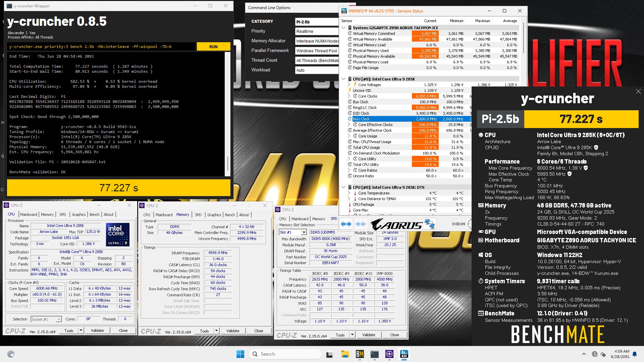Screen dimensions: 644x362
Task: Click the Intel Core Ultra 9 logo
Action: tap(117, 235)
